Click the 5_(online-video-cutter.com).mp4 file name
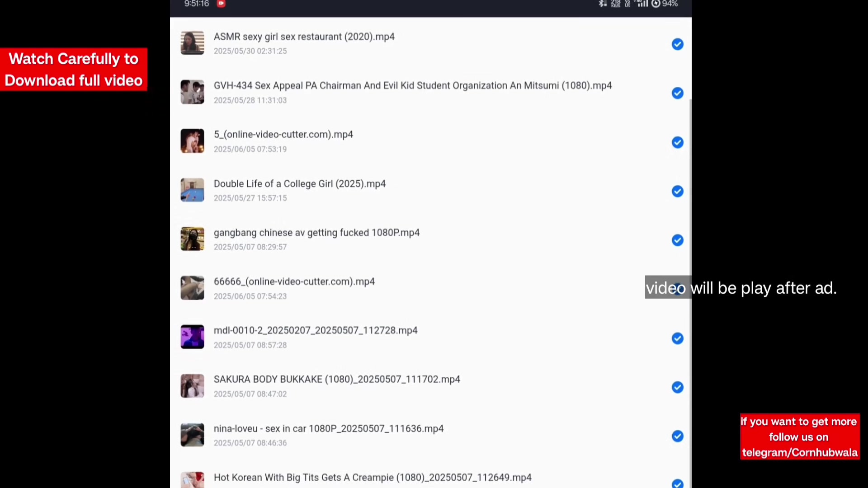This screenshot has height=488, width=868. click(283, 135)
